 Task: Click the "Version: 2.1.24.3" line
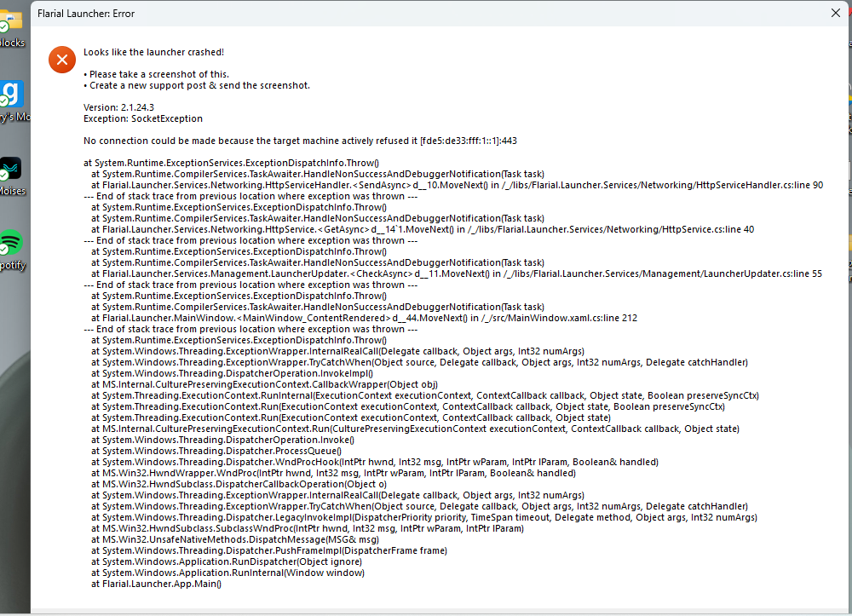pyautogui.click(x=119, y=107)
